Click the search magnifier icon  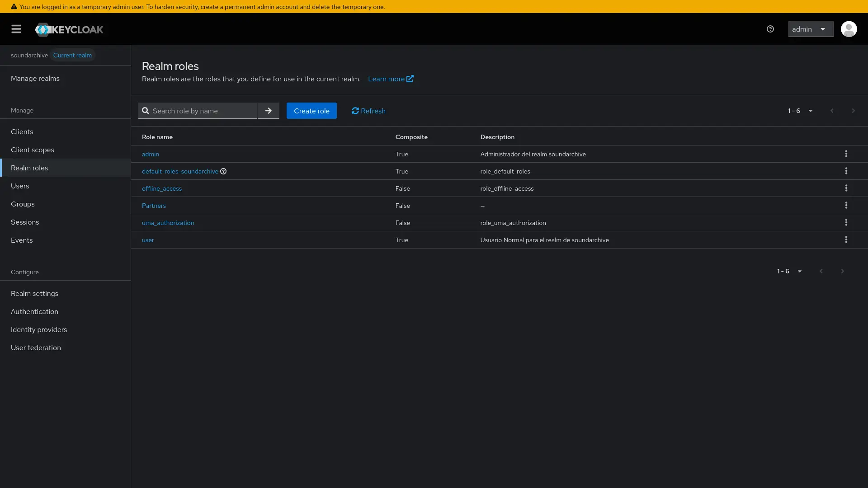pos(146,111)
